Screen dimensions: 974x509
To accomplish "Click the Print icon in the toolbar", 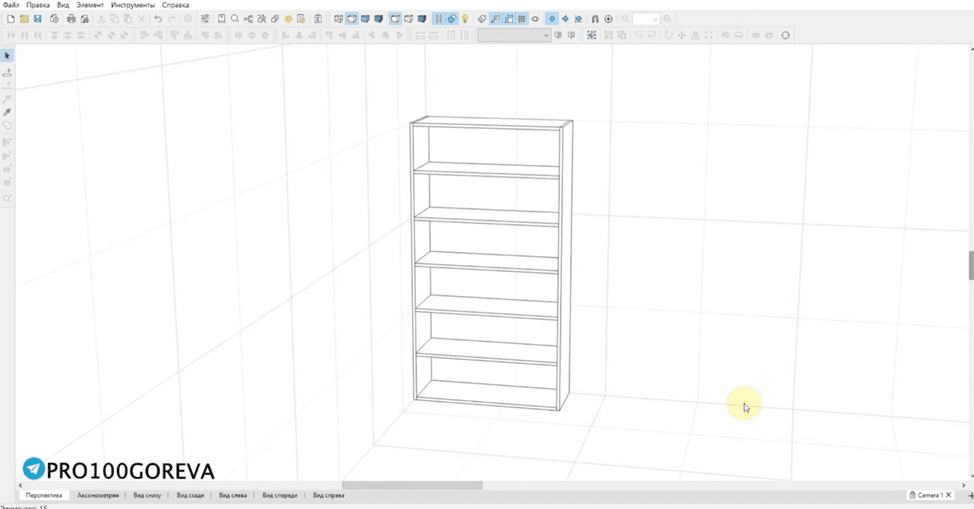I will (x=71, y=19).
